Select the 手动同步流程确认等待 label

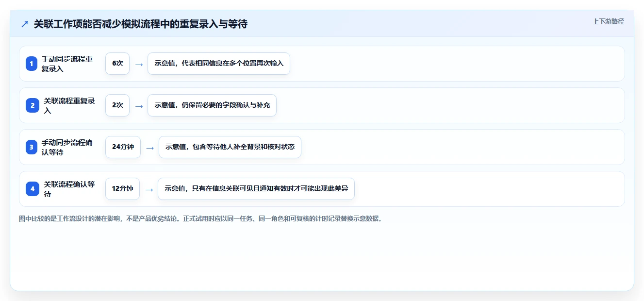pyautogui.click(x=67, y=147)
